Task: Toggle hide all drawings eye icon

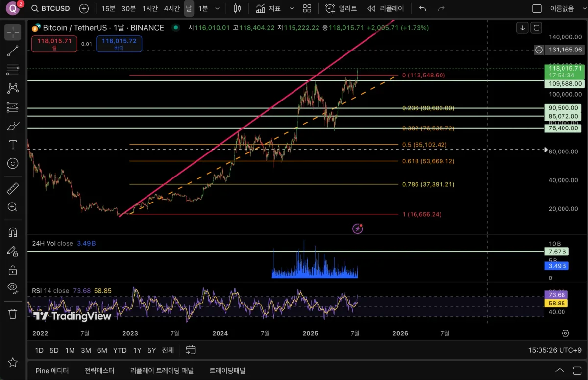Action: 13,288
